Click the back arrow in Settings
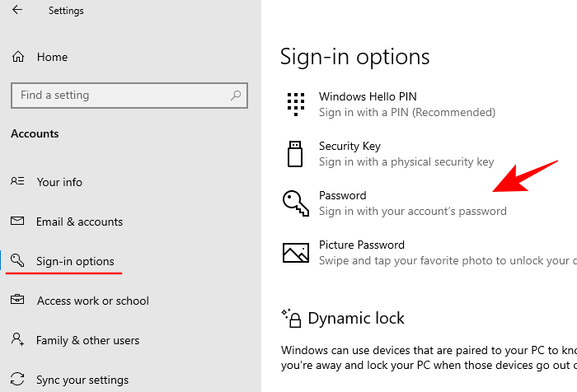577x392 pixels. 18,11
